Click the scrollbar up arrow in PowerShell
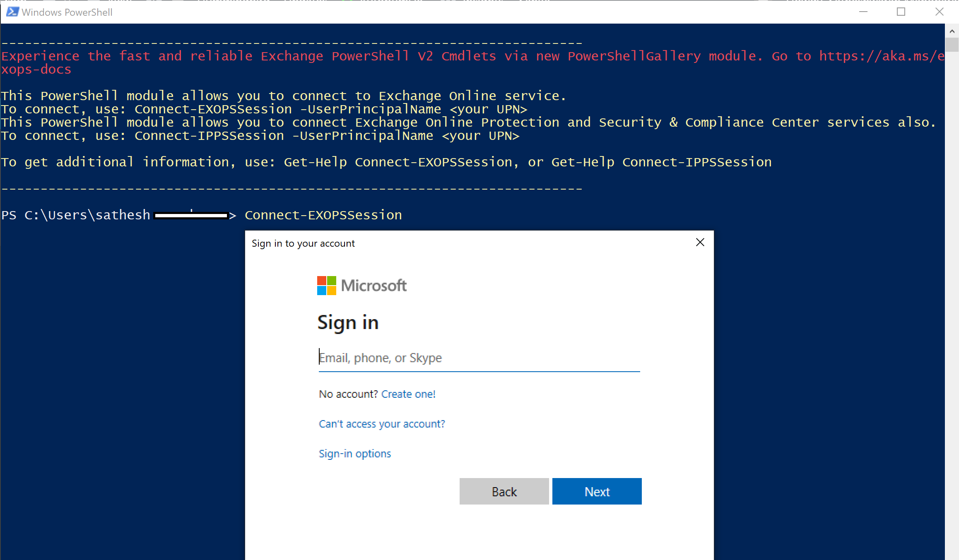Viewport: 959px width, 560px height. click(x=952, y=31)
